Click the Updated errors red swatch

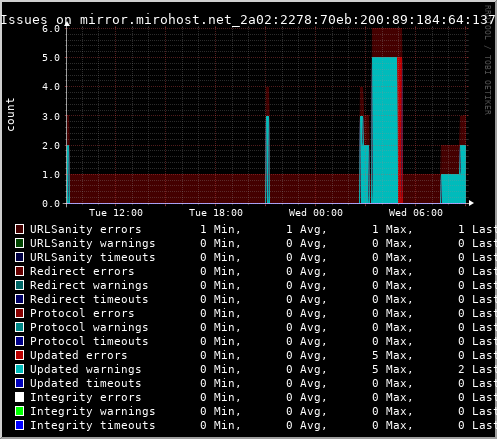click(x=20, y=355)
